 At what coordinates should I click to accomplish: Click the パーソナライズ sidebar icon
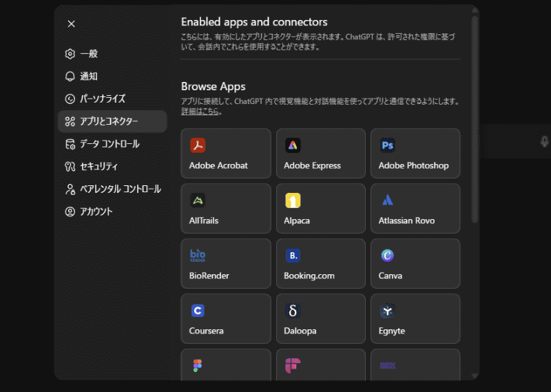point(70,99)
